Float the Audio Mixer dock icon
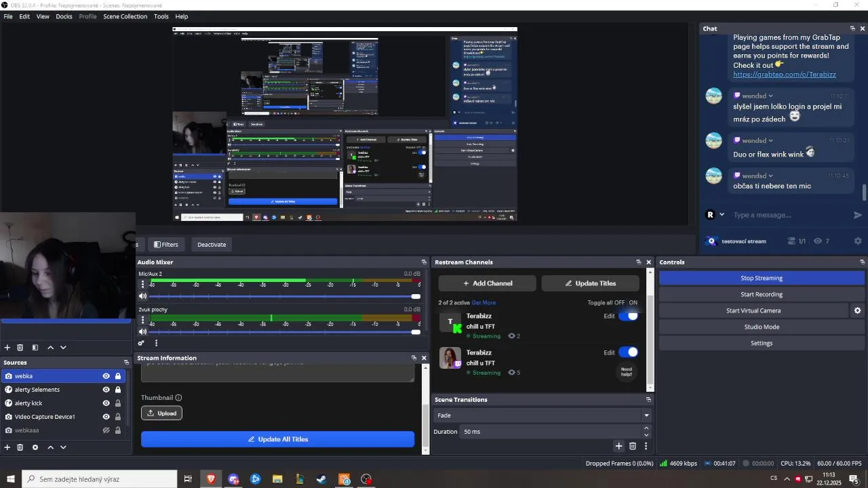Viewport: 868px width, 488px height. [424, 262]
